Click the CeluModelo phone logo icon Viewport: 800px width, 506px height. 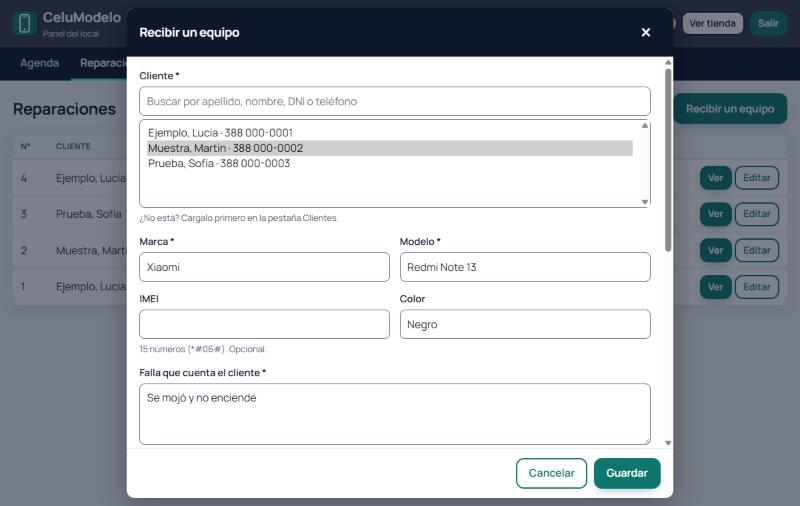tap(24, 23)
